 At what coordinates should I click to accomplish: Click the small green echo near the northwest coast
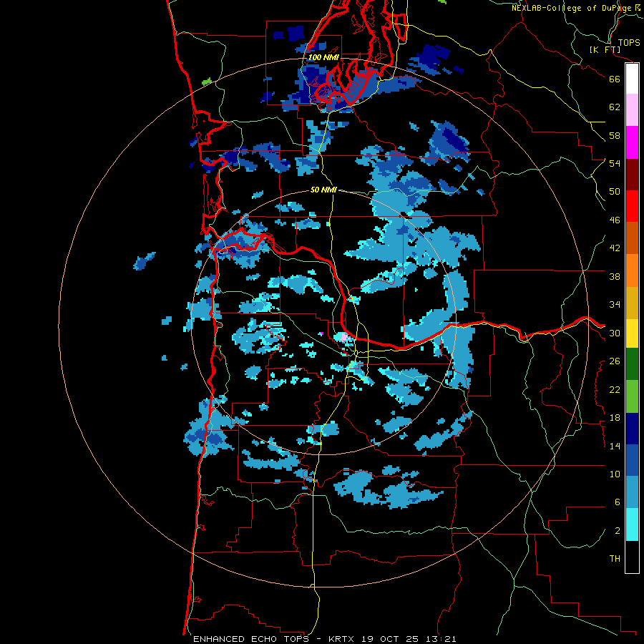(207, 82)
